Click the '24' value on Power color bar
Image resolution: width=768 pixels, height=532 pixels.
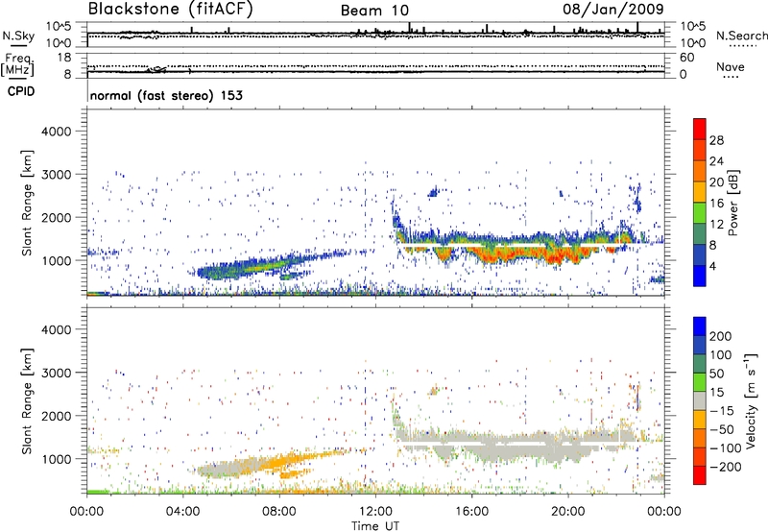point(716,161)
